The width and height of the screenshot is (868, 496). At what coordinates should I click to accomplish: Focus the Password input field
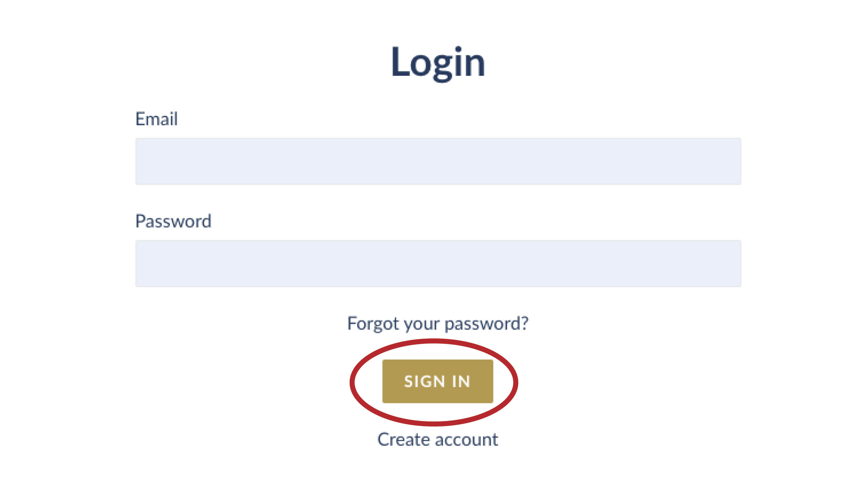[x=438, y=263]
